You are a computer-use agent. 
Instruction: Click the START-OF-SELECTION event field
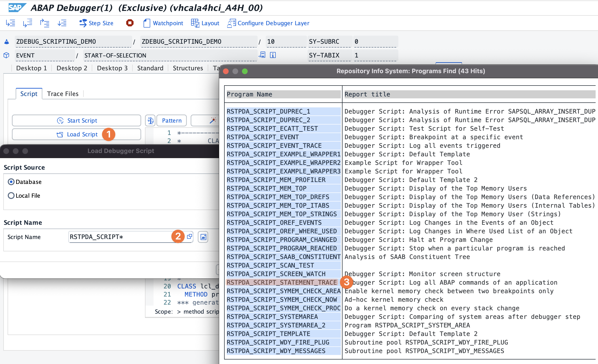pyautogui.click(x=170, y=55)
